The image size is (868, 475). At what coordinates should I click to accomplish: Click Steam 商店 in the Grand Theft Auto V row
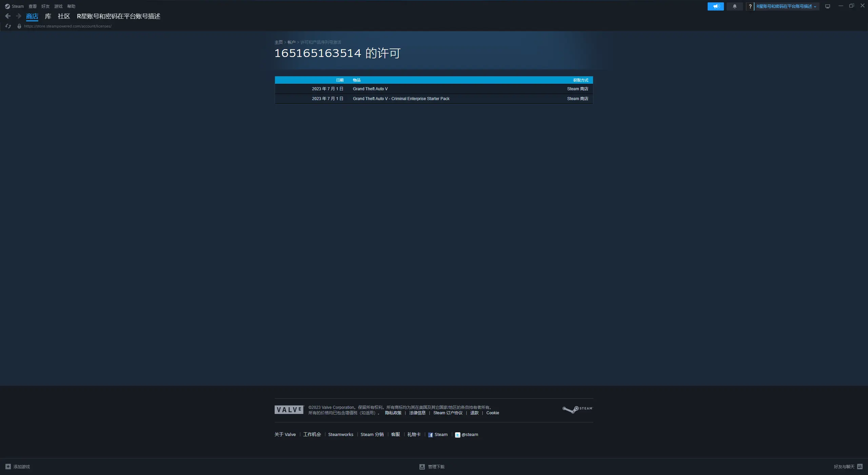[x=578, y=89]
